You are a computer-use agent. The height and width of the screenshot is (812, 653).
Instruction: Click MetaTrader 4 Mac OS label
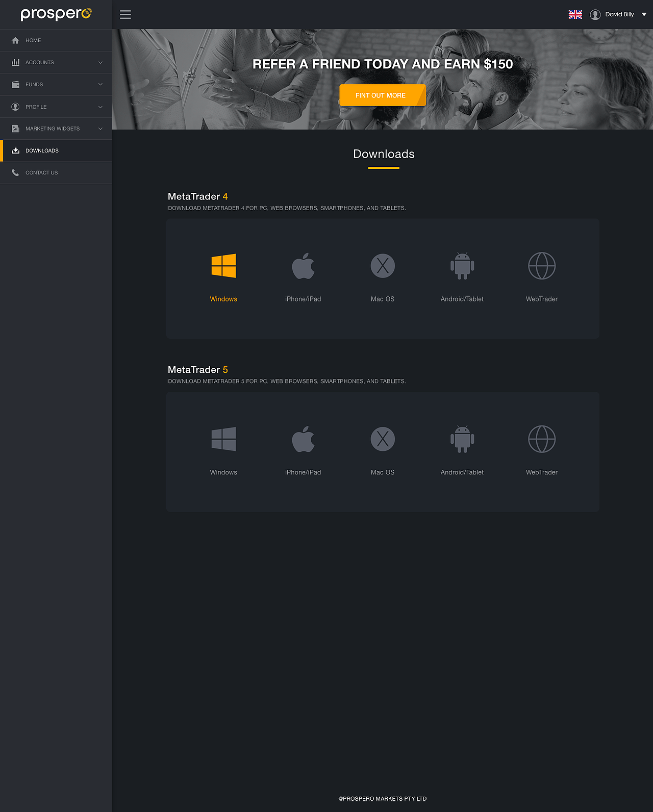(x=383, y=299)
